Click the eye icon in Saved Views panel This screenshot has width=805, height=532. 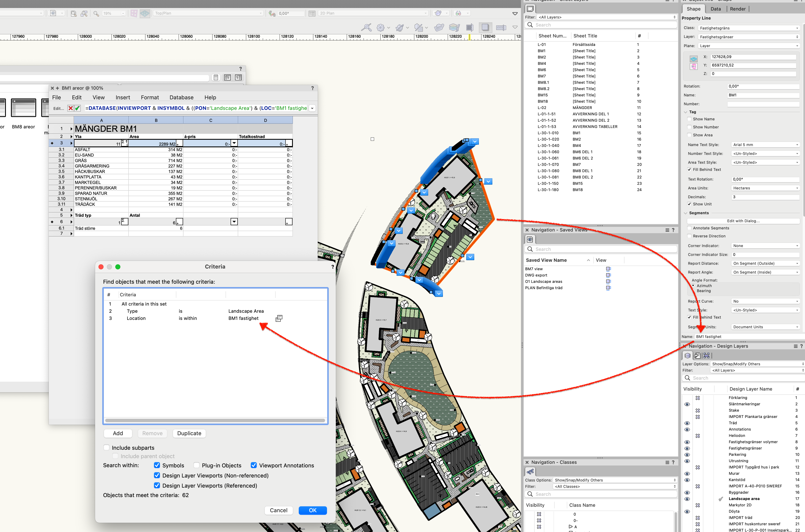pos(530,239)
